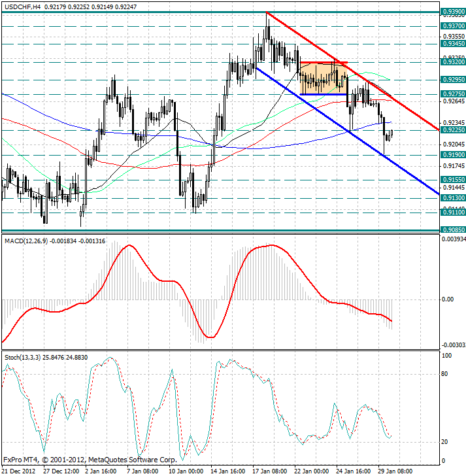Image resolution: width=466 pixels, height=476 pixels.
Task: Select the red descending trendline
Action: tap(352, 71)
